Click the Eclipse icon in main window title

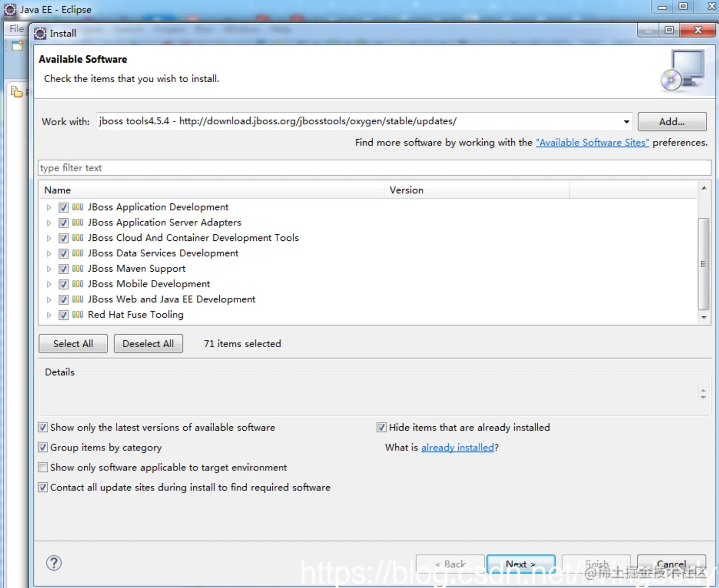10,9
